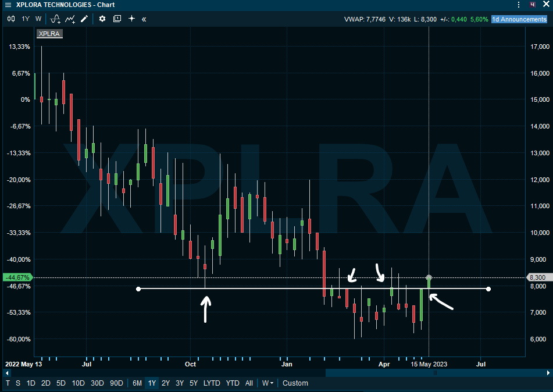Click the 0,440 change value
Image resolution: width=553 pixels, height=392 pixels.
[459, 19]
